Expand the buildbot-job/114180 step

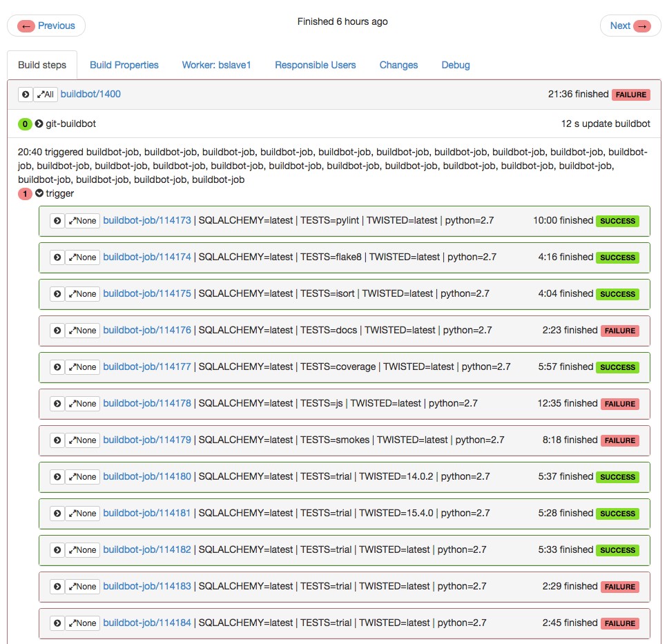[57, 476]
